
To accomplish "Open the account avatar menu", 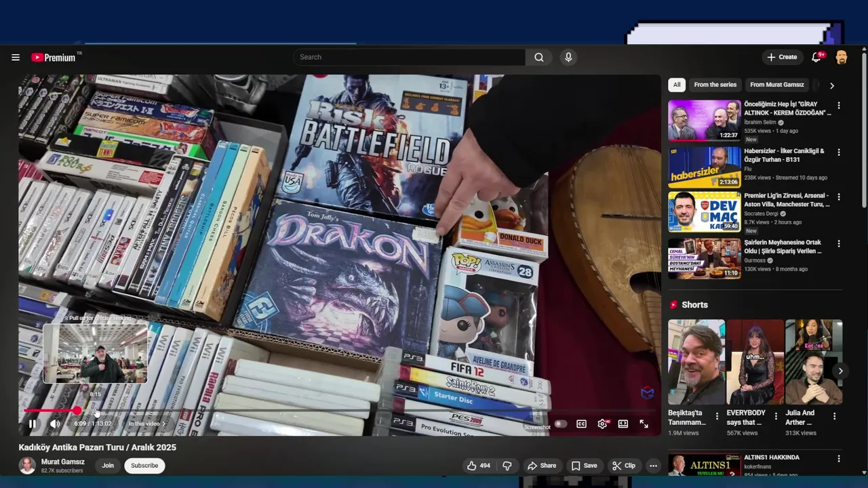I will tap(842, 58).
